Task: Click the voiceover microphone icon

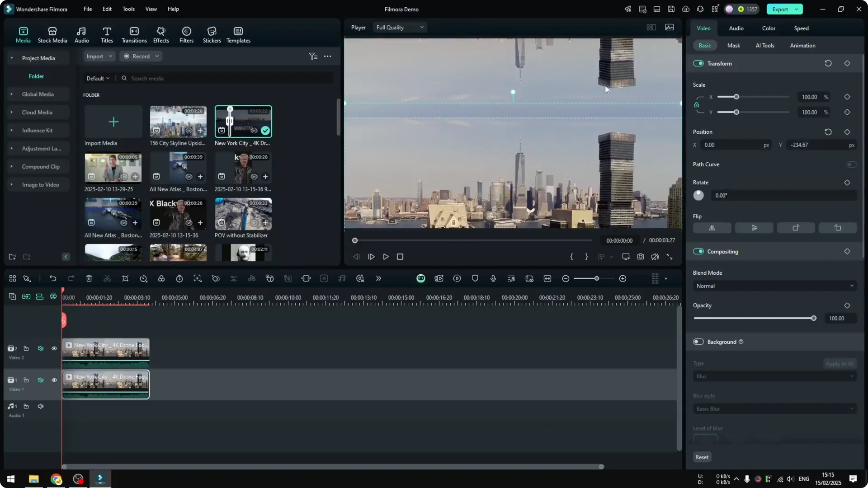Action: 493,278
